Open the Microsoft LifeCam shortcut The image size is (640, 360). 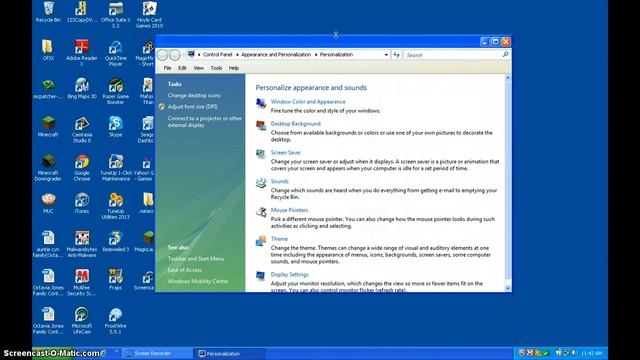tap(82, 321)
